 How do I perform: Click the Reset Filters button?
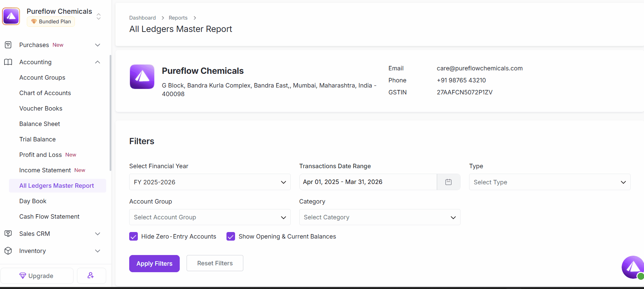(215, 263)
